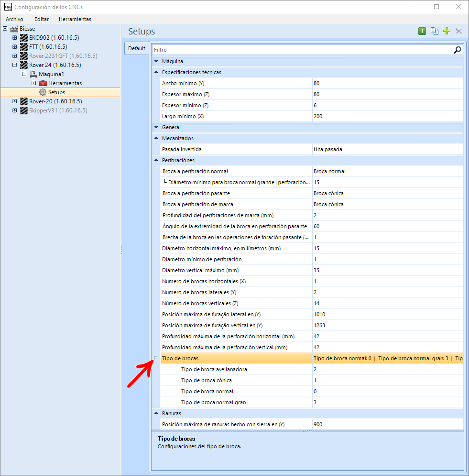The image size is (469, 476).
Task: Click the Rover-20 machine icon
Action: click(24, 101)
